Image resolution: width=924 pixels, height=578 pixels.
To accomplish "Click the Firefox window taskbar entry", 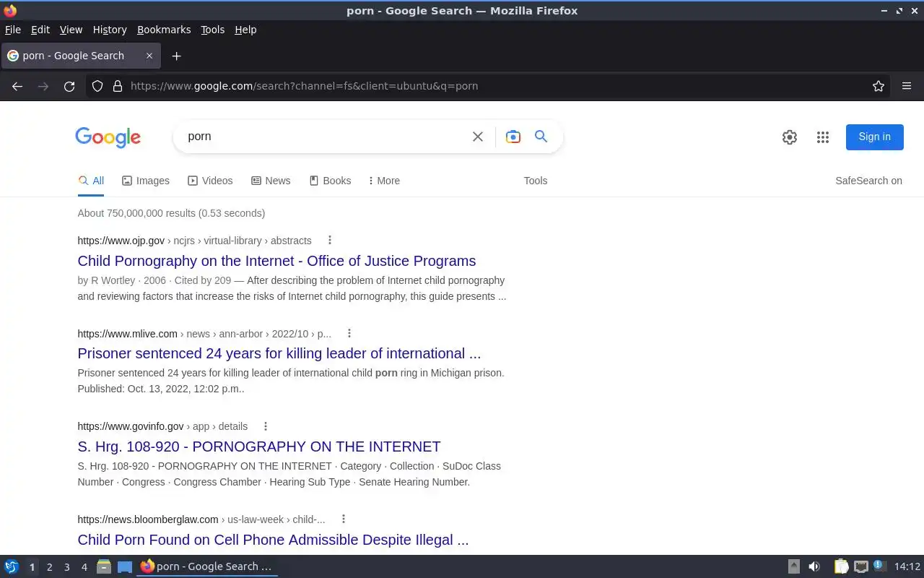I will (206, 567).
